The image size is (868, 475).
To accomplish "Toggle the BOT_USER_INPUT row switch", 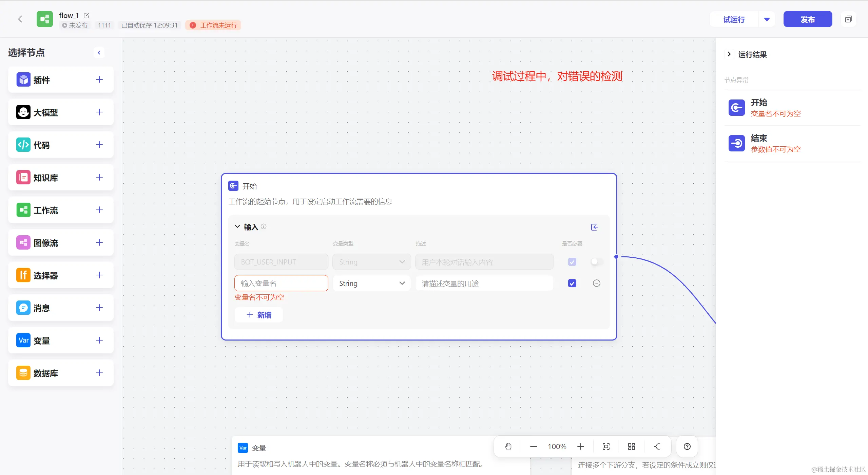I will tap(596, 262).
